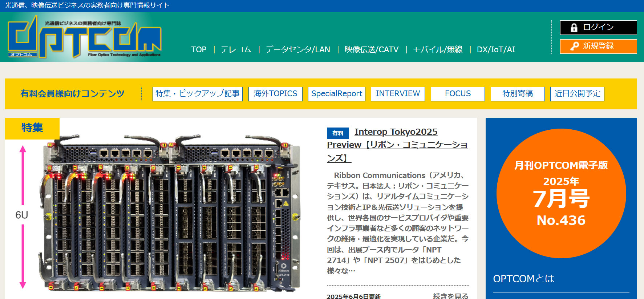Open the テレコム menu item
Screen dimensions: 644x299
pyautogui.click(x=236, y=49)
